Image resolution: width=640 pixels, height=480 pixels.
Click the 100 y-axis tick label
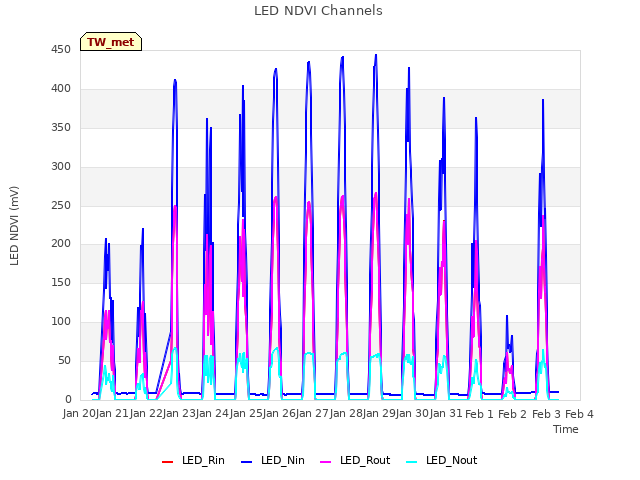click(61, 322)
